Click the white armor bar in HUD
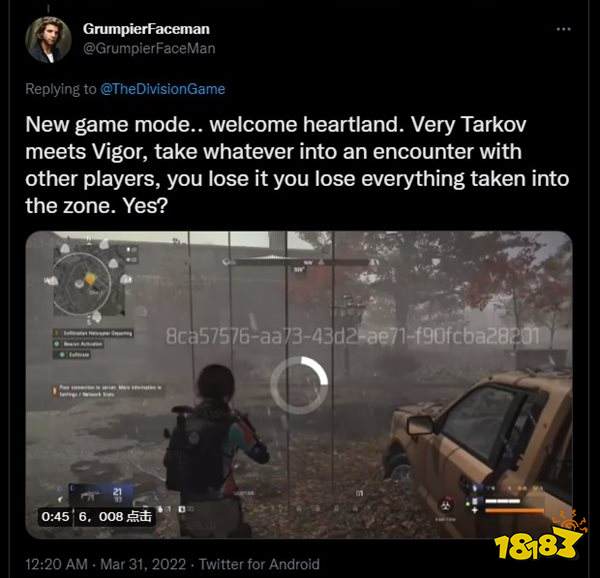 point(502,501)
